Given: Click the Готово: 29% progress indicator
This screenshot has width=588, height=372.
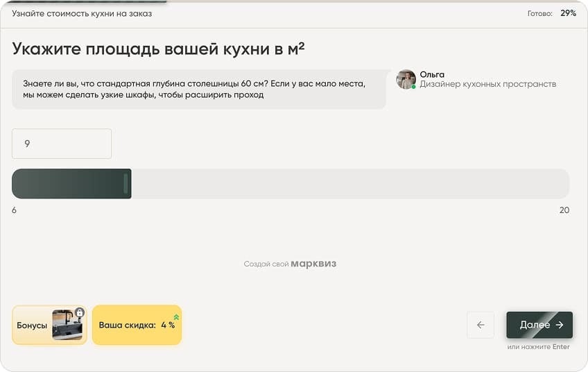Looking at the screenshot, I should pyautogui.click(x=552, y=13).
